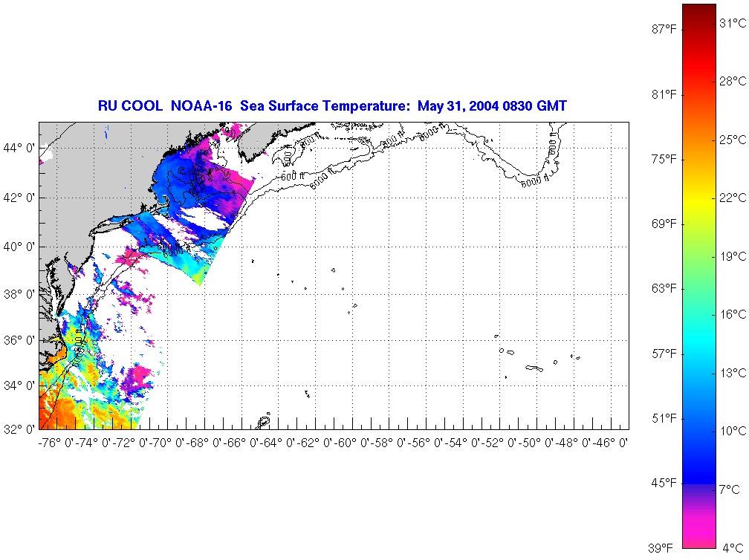Select the -72° 0' longitude label

click(x=129, y=443)
